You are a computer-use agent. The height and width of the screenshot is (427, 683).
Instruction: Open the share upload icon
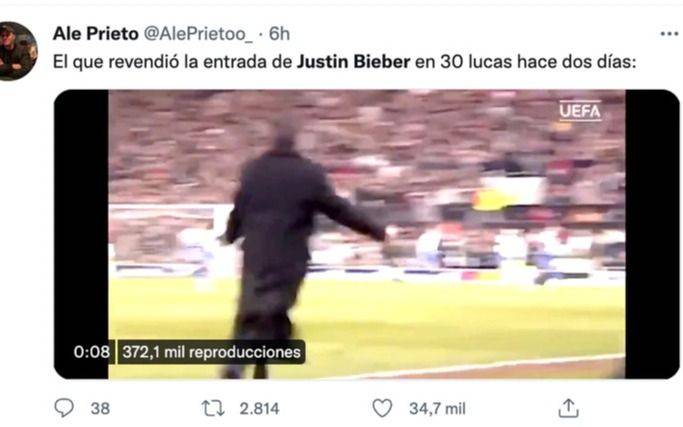pos(568,408)
